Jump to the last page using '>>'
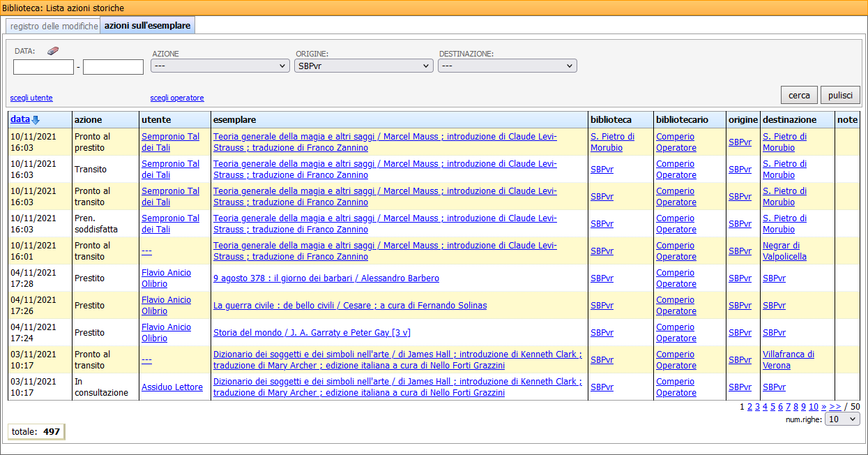This screenshot has width=868, height=455. coord(837,406)
